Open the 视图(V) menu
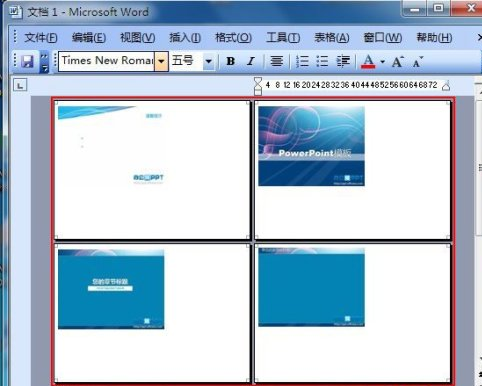482x386 pixels. click(x=137, y=37)
